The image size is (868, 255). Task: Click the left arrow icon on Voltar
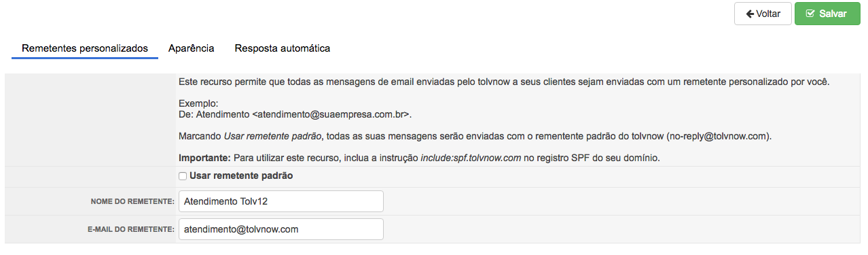tap(750, 14)
